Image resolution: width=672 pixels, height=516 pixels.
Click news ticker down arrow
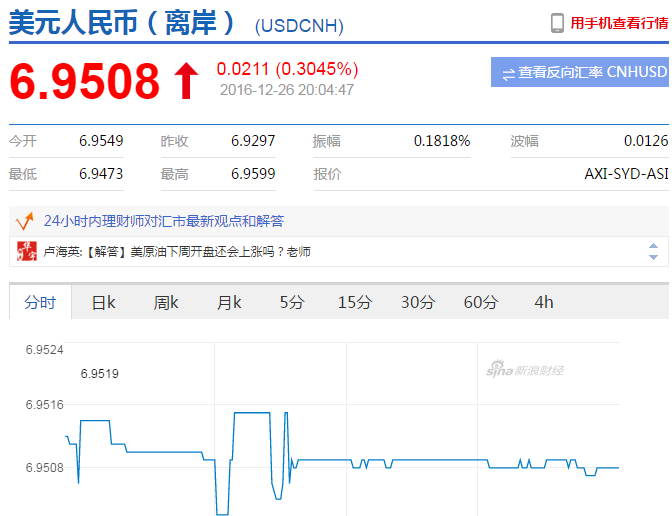pos(653,257)
